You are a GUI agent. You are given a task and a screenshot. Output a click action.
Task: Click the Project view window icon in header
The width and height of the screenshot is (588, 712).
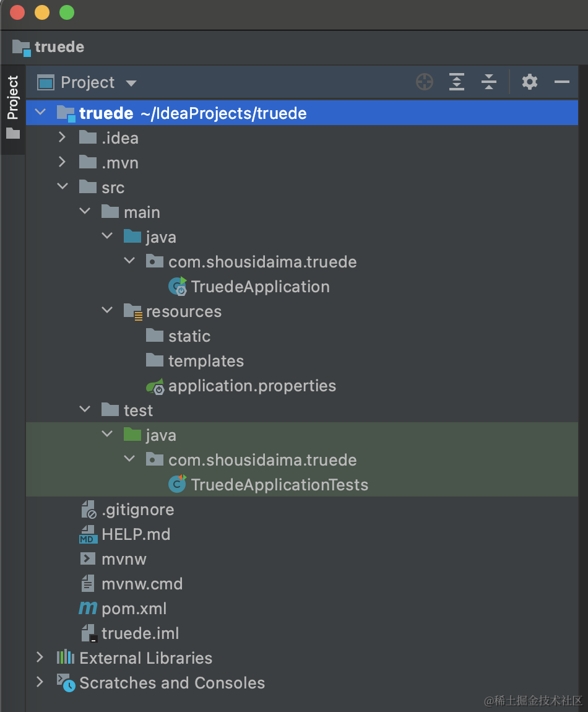click(x=45, y=82)
